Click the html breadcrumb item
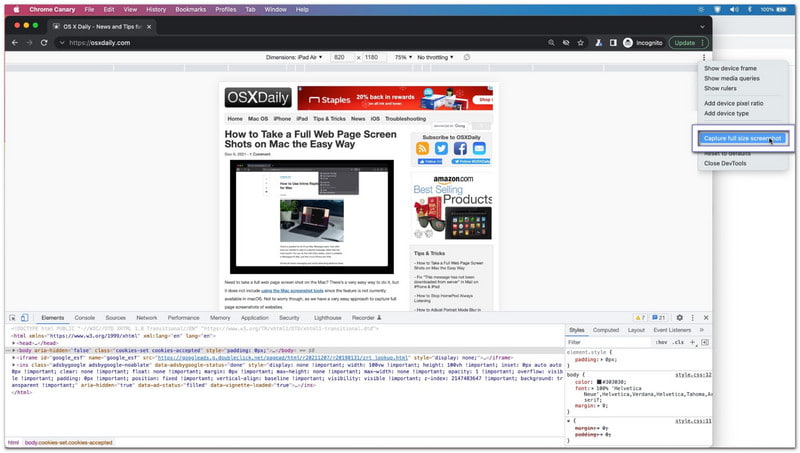Viewport: 800px width, 453px height. (13, 443)
